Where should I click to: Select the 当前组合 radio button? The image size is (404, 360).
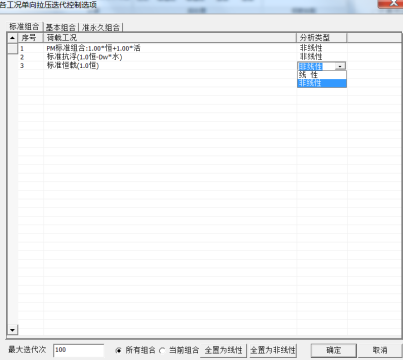[162, 350]
